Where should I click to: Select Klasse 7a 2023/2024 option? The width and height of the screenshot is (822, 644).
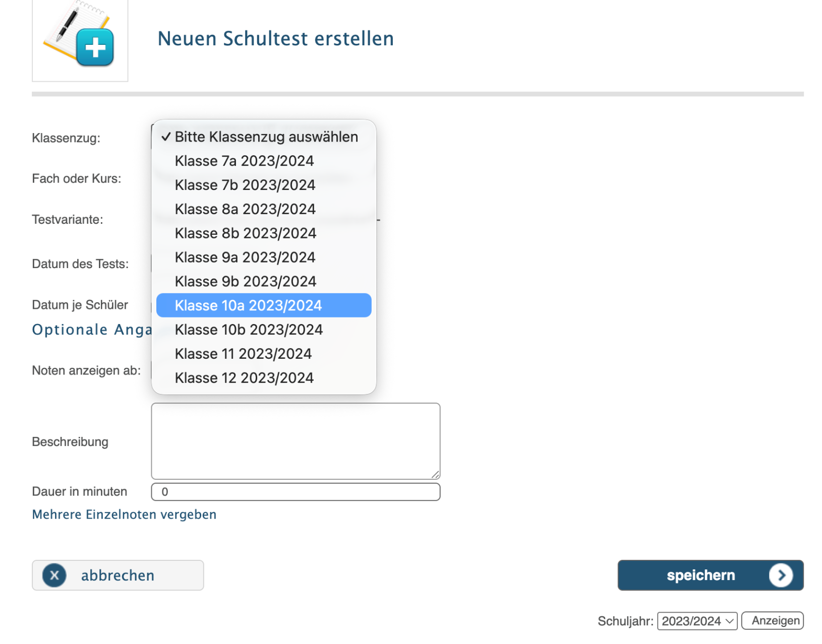pos(244,161)
